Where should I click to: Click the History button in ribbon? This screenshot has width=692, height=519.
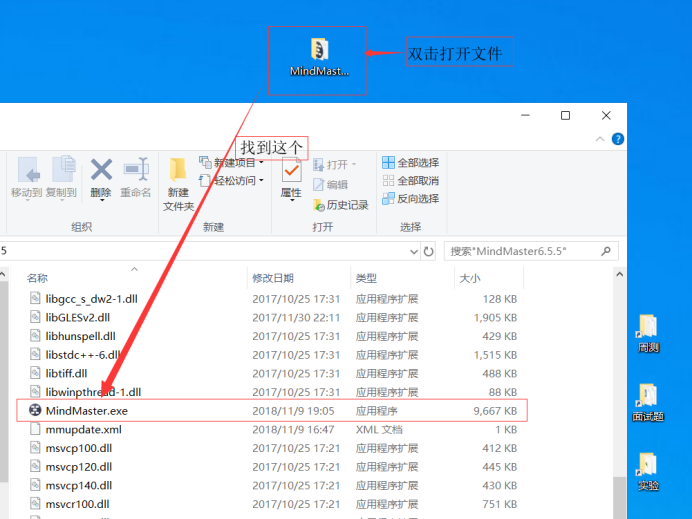pos(341,205)
